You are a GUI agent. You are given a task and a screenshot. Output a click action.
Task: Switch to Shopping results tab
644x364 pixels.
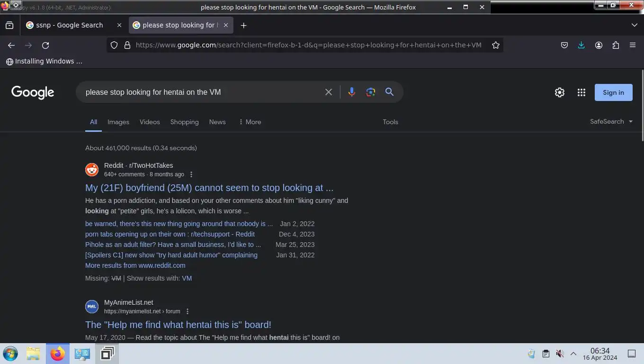click(x=184, y=122)
